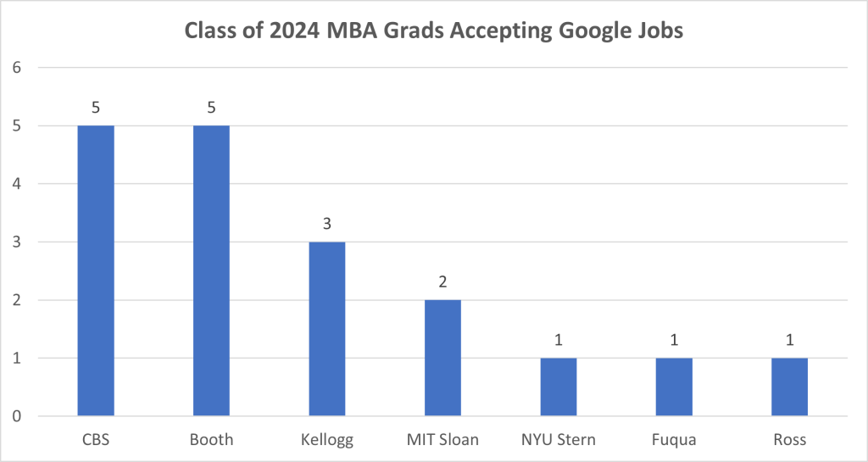
Task: Select the MIT Sloan category label
Action: coord(442,441)
